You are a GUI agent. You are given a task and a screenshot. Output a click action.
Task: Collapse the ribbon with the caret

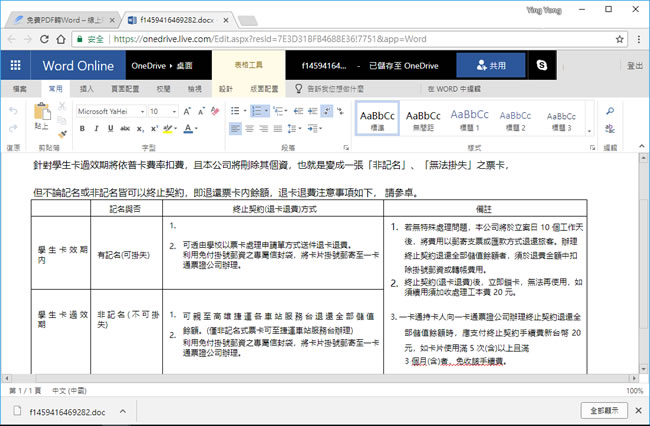[x=642, y=146]
